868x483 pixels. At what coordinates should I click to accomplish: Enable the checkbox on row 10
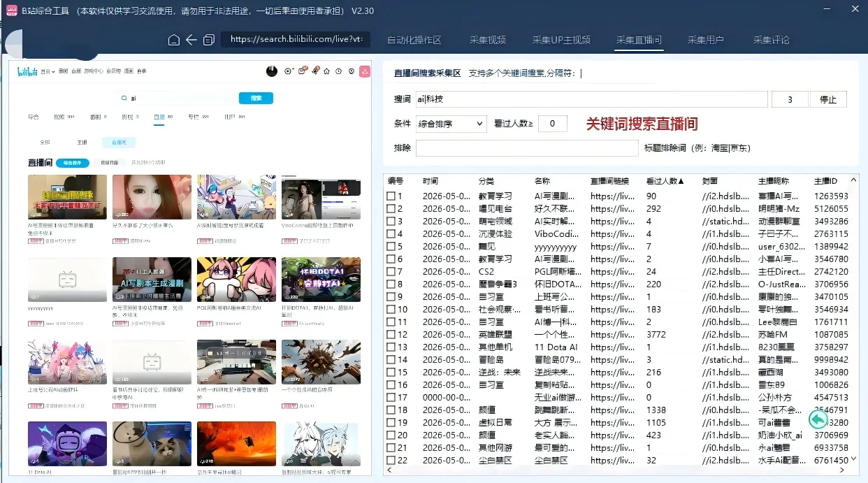(391, 310)
